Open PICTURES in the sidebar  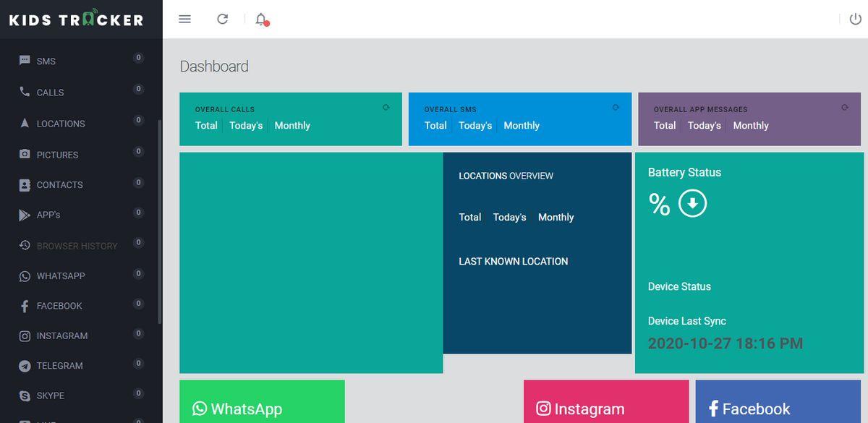[x=58, y=155]
